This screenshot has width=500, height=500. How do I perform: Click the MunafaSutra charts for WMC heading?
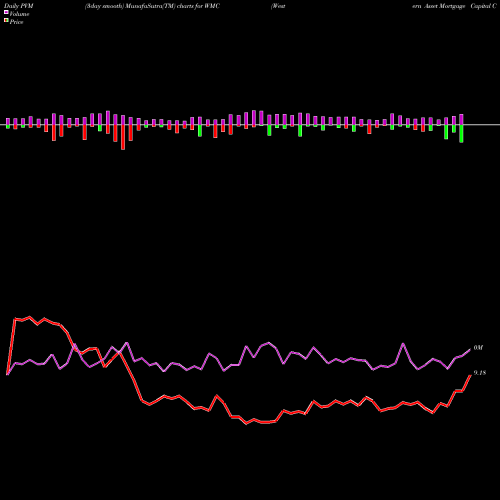tap(152, 6)
